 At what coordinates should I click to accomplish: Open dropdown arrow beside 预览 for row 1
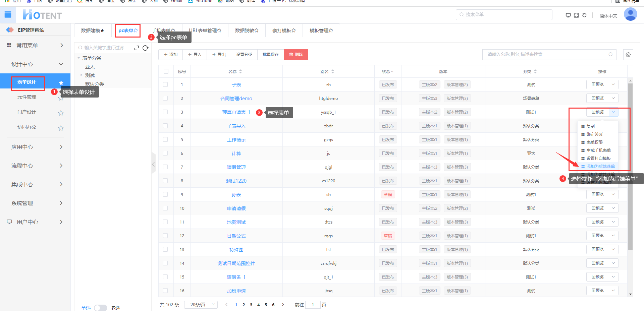[613, 84]
